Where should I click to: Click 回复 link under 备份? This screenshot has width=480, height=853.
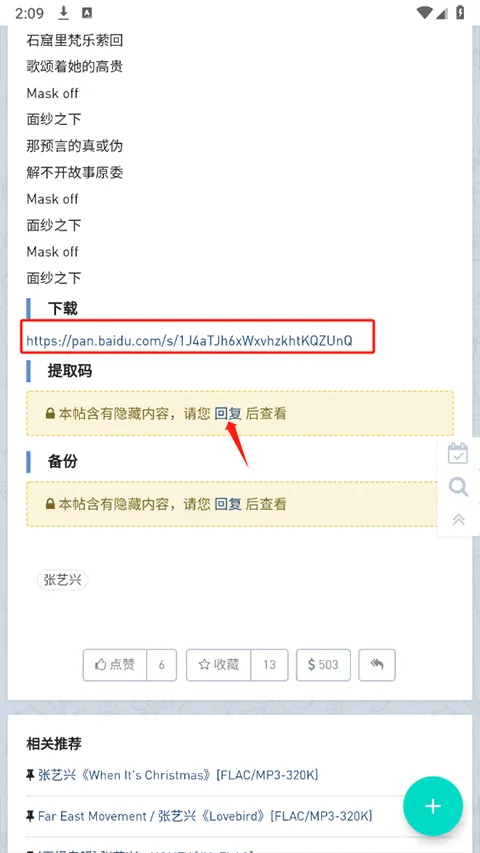click(228, 504)
